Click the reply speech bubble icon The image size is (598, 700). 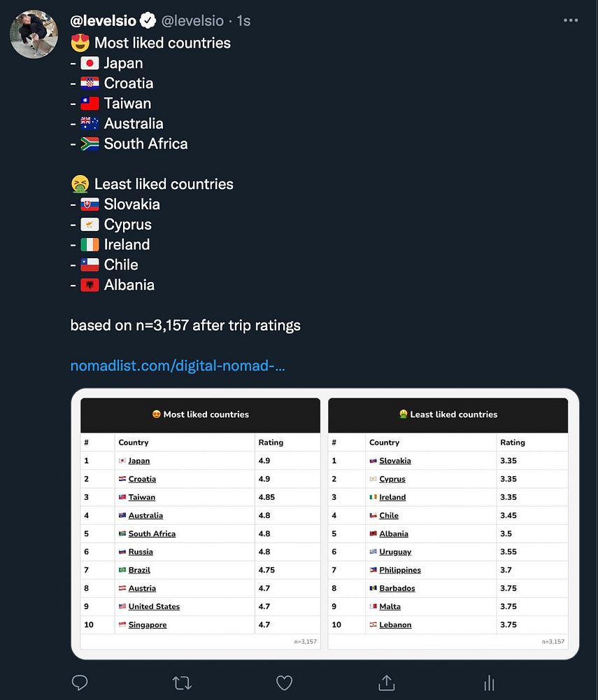tap(80, 682)
